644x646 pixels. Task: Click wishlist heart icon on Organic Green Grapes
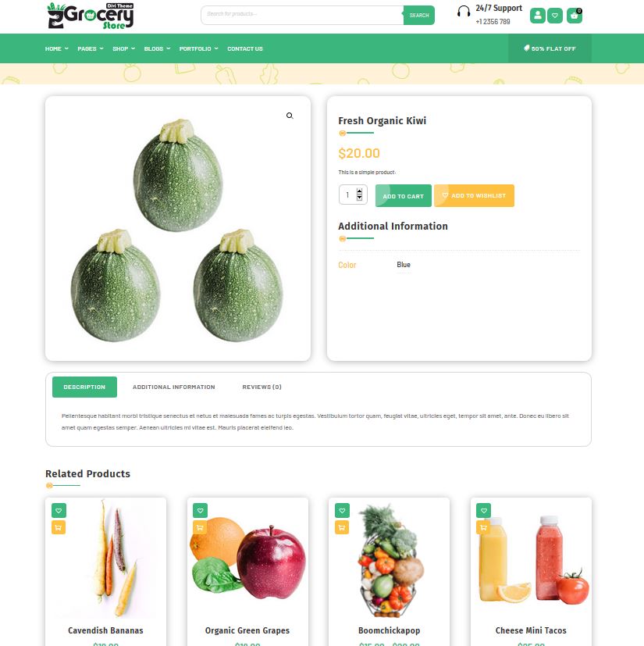point(200,510)
